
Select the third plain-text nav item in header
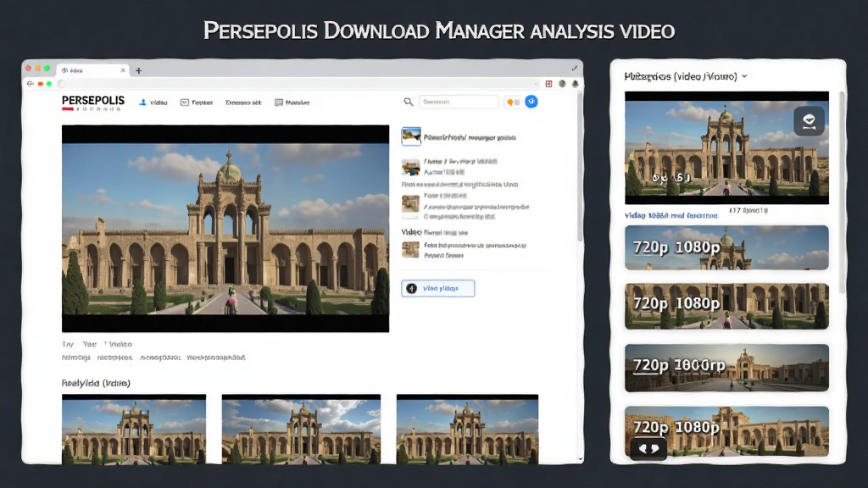pos(243,103)
